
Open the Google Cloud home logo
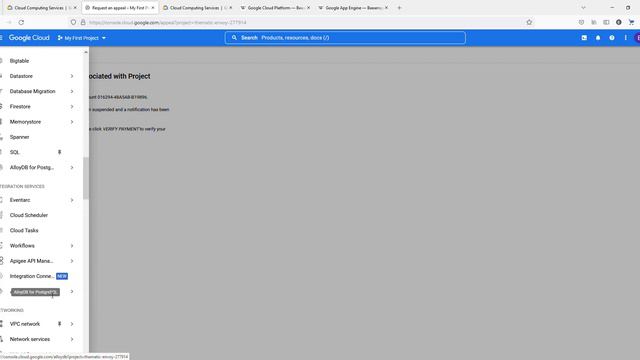pyautogui.click(x=29, y=38)
